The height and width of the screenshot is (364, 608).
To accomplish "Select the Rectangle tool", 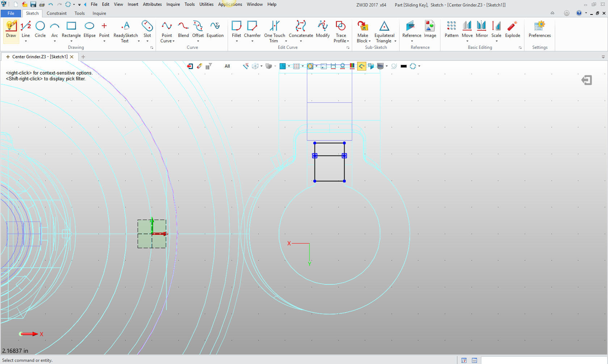I will tap(71, 29).
